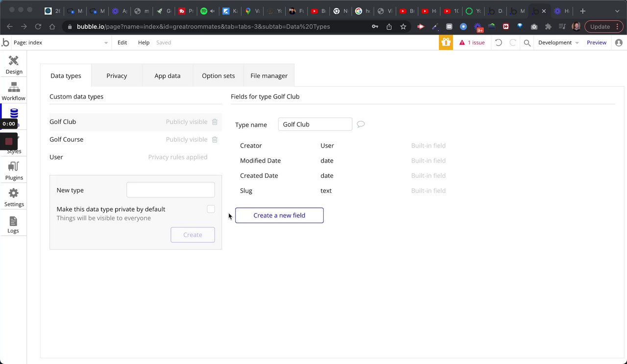
Task: Click Create a new field button
Action: tap(279, 216)
